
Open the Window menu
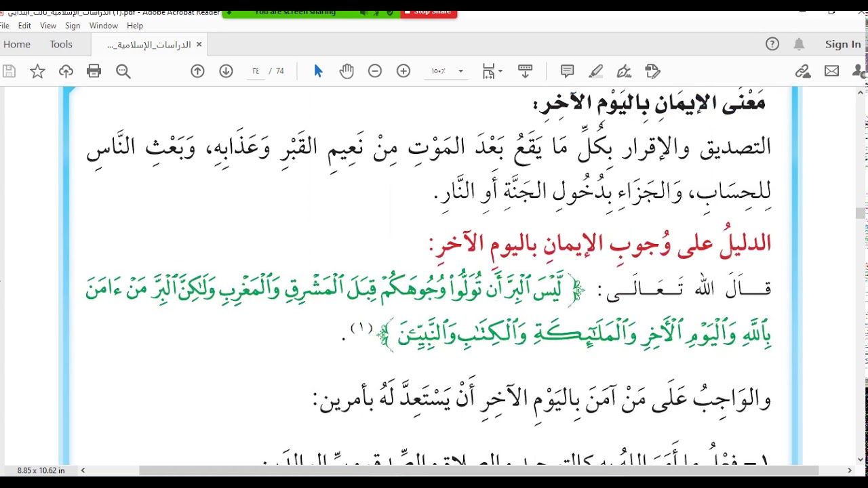tap(104, 26)
